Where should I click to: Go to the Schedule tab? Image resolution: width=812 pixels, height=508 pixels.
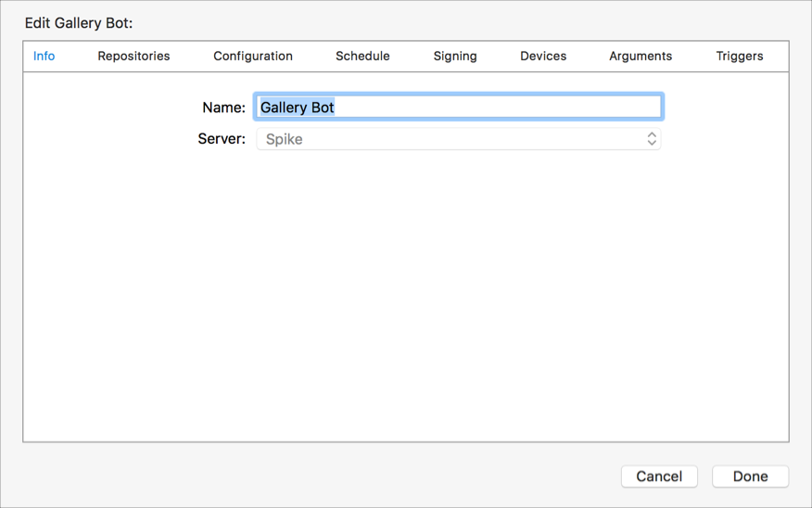(362, 56)
